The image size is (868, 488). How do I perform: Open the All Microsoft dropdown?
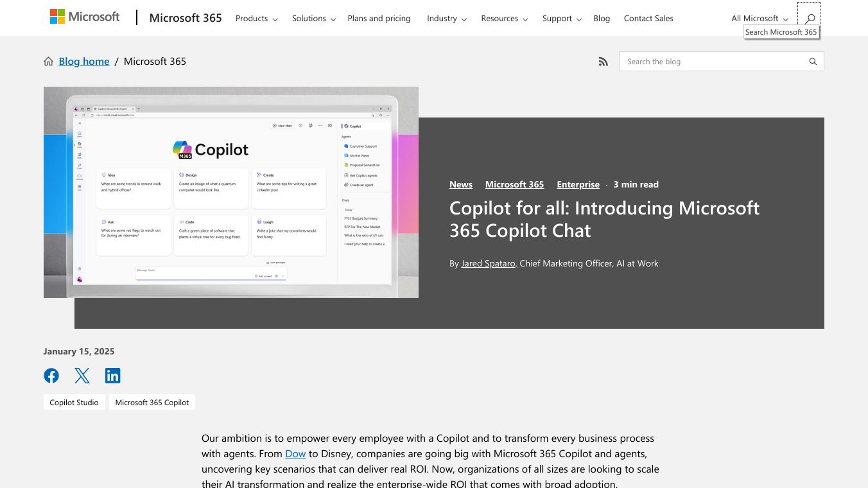pyautogui.click(x=759, y=18)
